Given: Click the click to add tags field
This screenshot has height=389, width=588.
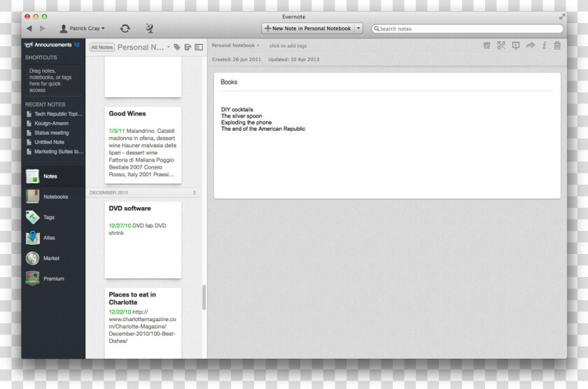Looking at the screenshot, I should pos(288,45).
